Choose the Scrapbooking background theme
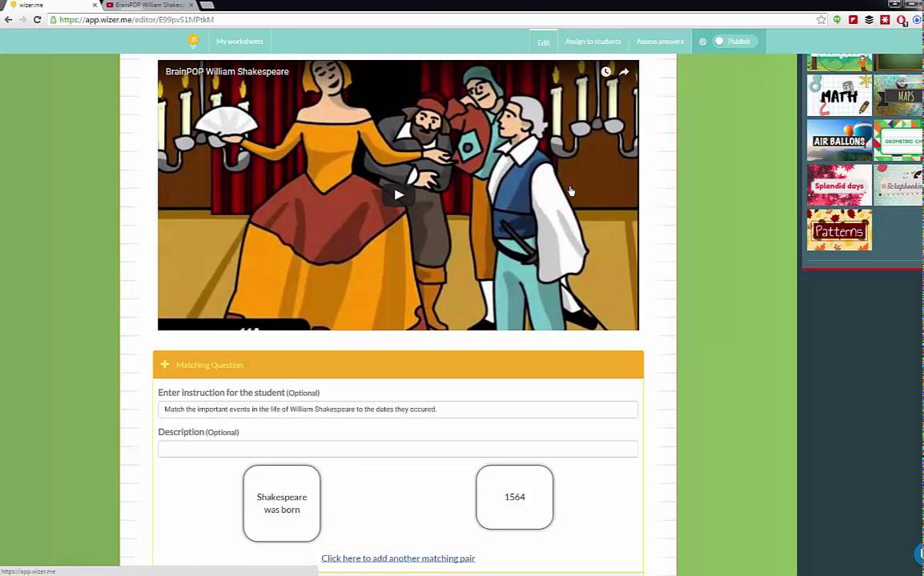The image size is (924, 576). [x=898, y=185]
